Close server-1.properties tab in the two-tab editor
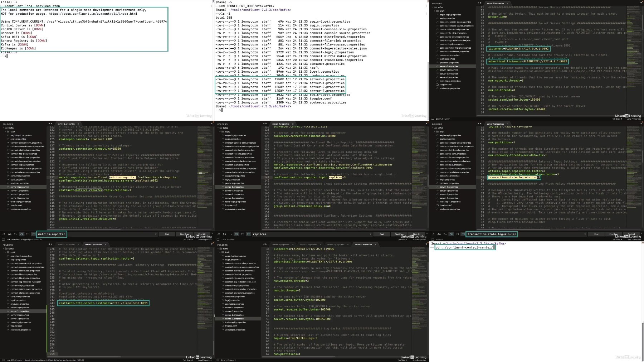 [x=105, y=245]
